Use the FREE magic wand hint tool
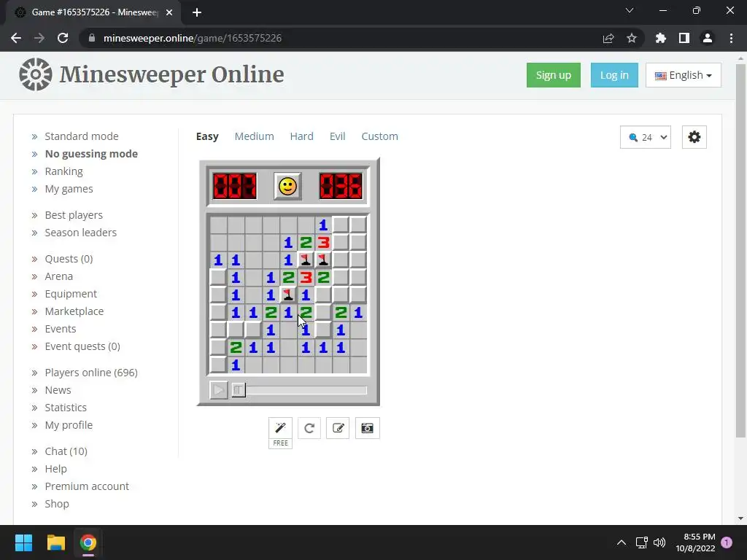The height and width of the screenshot is (560, 747). (x=281, y=433)
